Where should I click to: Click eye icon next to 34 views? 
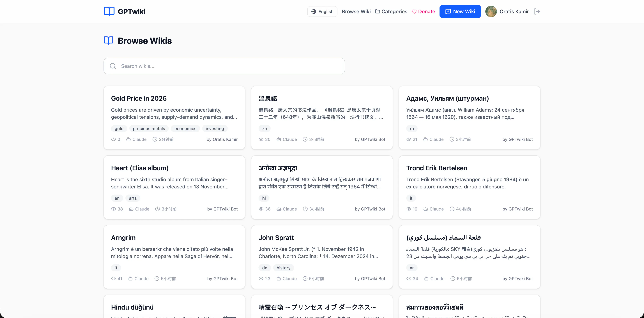click(409, 279)
